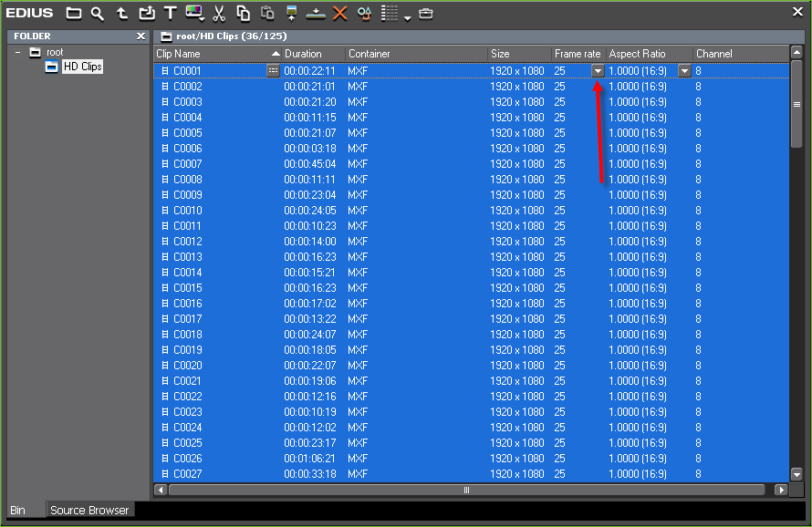This screenshot has height=527, width=812.
Task: Open clip Properties icon
Action: pyautogui.click(x=364, y=14)
